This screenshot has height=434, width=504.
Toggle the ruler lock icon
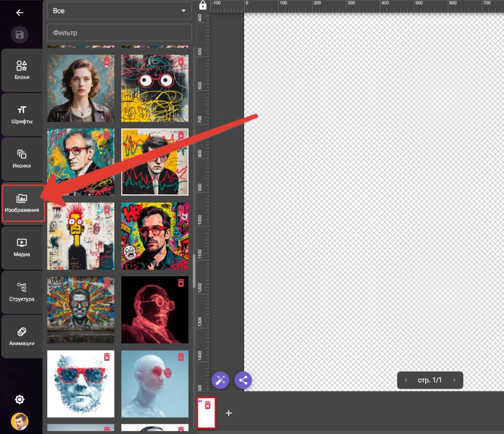point(203,6)
